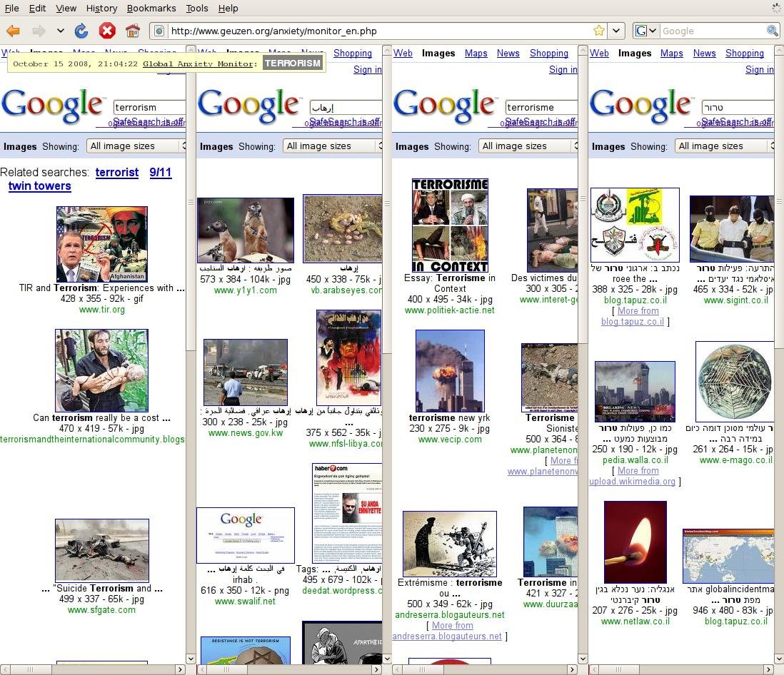784x675 pixels.
Task: Click the News link in the fourth pane
Action: click(704, 54)
